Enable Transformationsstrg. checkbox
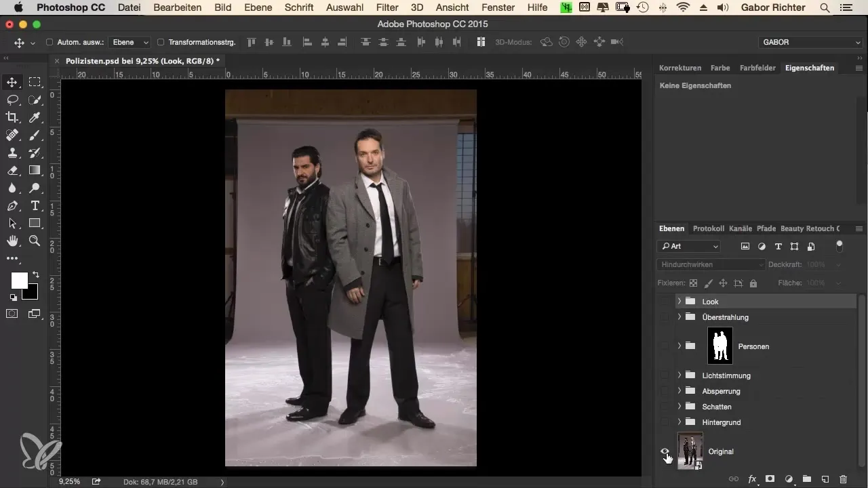The image size is (868, 488). tap(161, 42)
